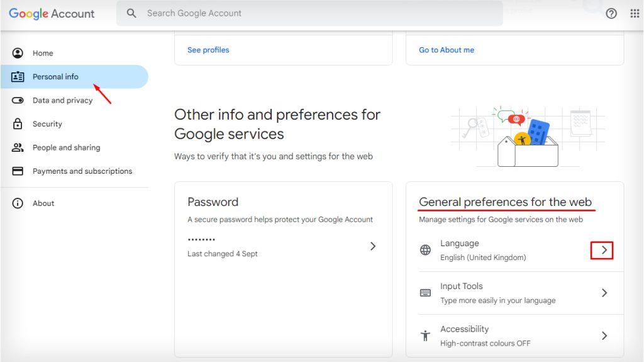Click the Data and privacy toggle icon
The height and width of the screenshot is (362, 644).
tap(18, 100)
